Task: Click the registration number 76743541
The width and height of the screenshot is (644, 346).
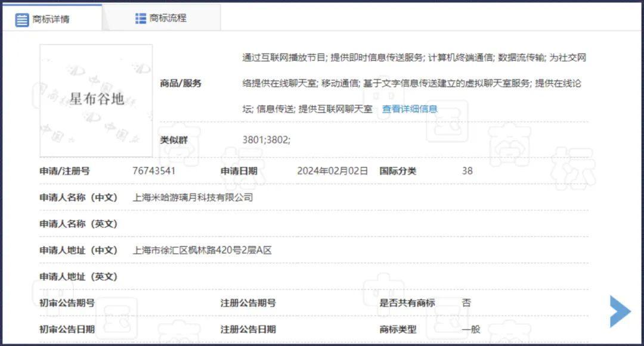Action: (154, 171)
